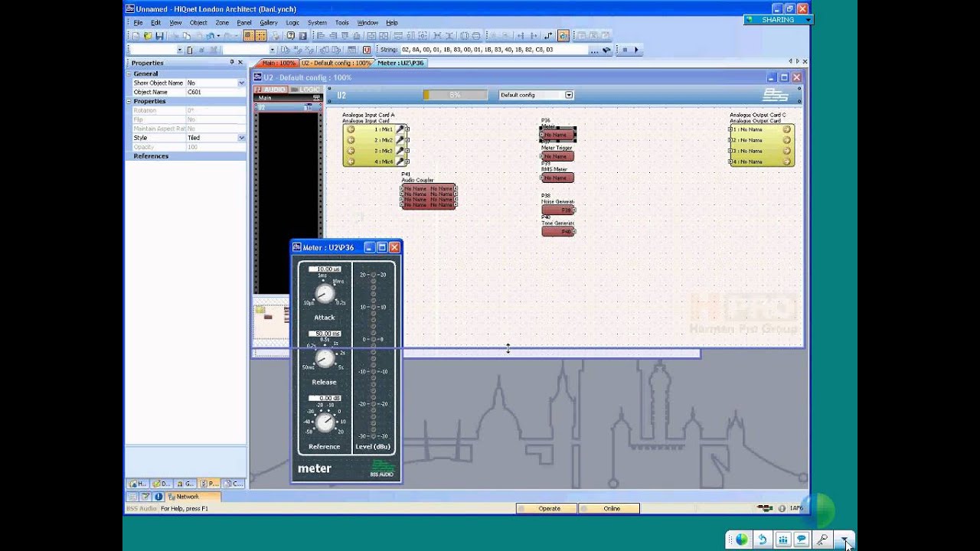Pin the Properties panel with pushpin icon

point(232,62)
